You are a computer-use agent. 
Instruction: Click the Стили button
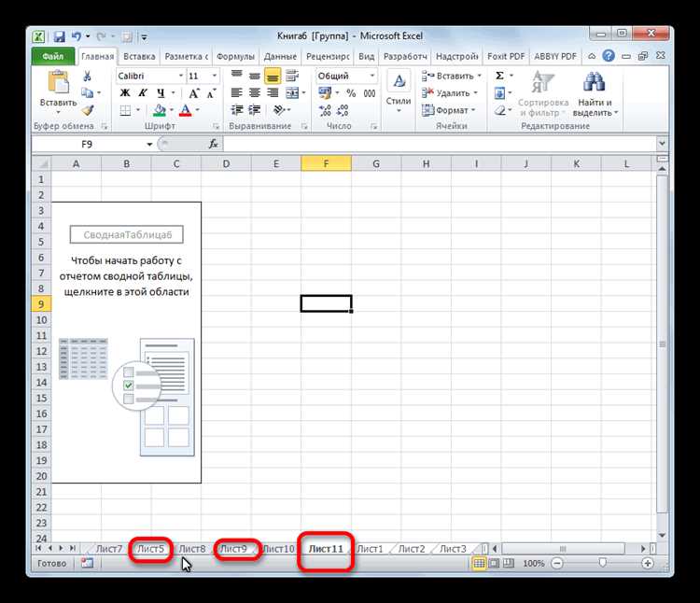click(399, 91)
